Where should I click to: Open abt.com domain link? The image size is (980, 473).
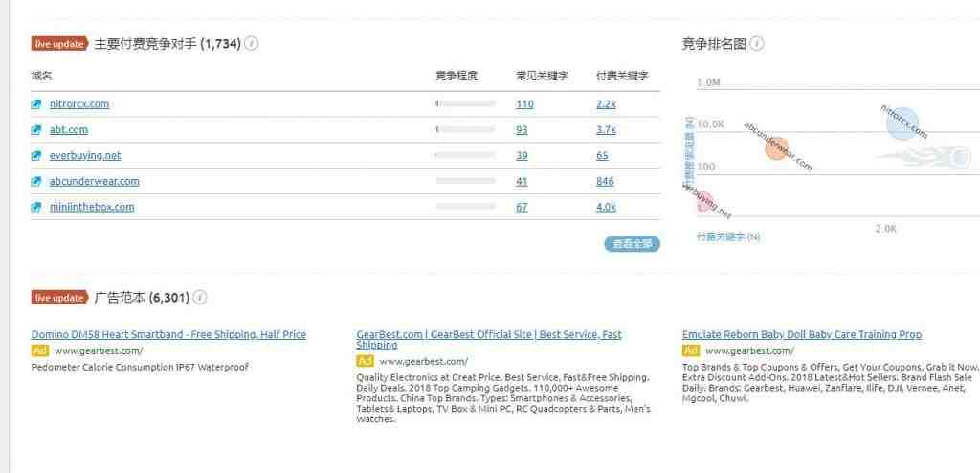[x=69, y=129]
